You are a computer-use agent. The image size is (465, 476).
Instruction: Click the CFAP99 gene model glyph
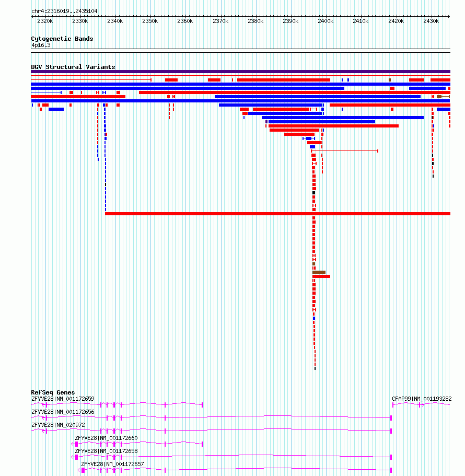pyautogui.click(x=421, y=404)
